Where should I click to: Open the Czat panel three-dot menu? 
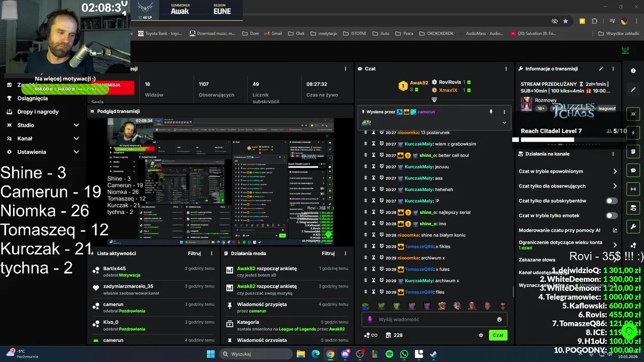click(x=506, y=69)
